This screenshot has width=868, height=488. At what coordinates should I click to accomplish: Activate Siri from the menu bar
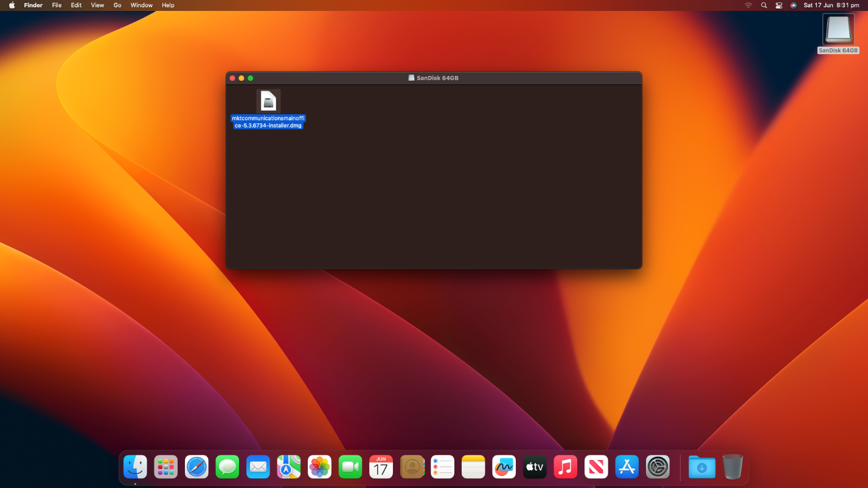793,5
